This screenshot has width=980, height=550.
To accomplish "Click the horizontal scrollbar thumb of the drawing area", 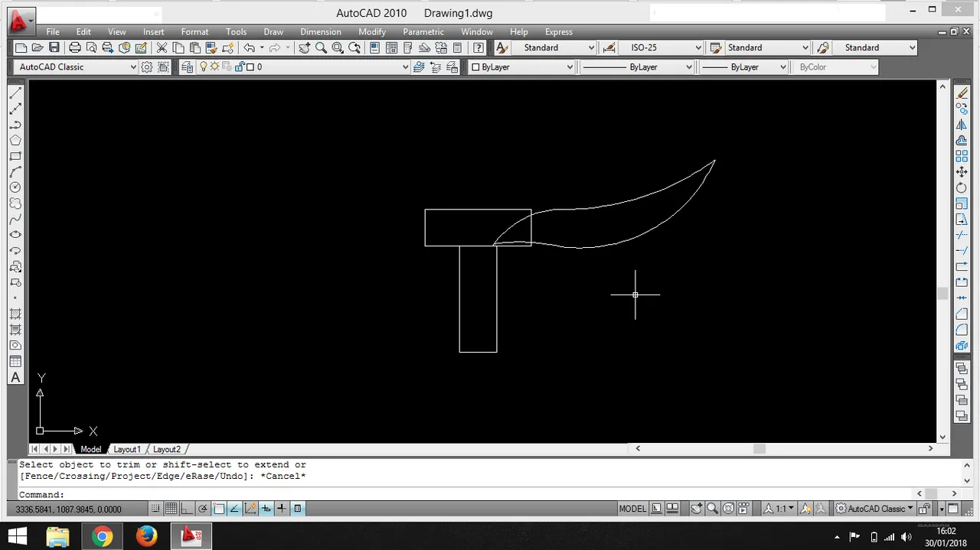I will tap(759, 449).
